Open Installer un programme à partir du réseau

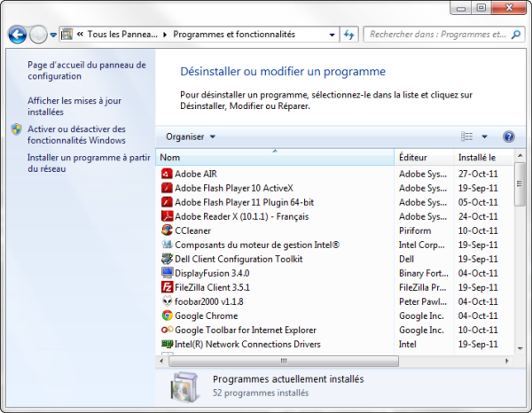pos(89,163)
